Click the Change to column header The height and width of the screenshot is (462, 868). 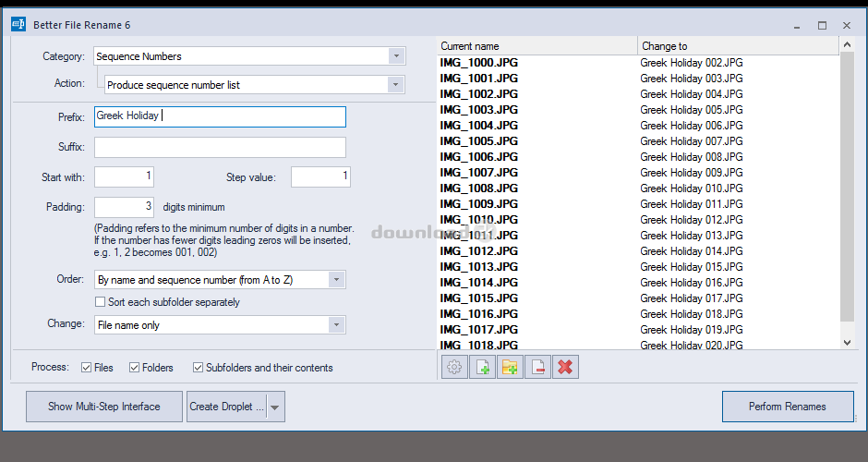coord(739,46)
